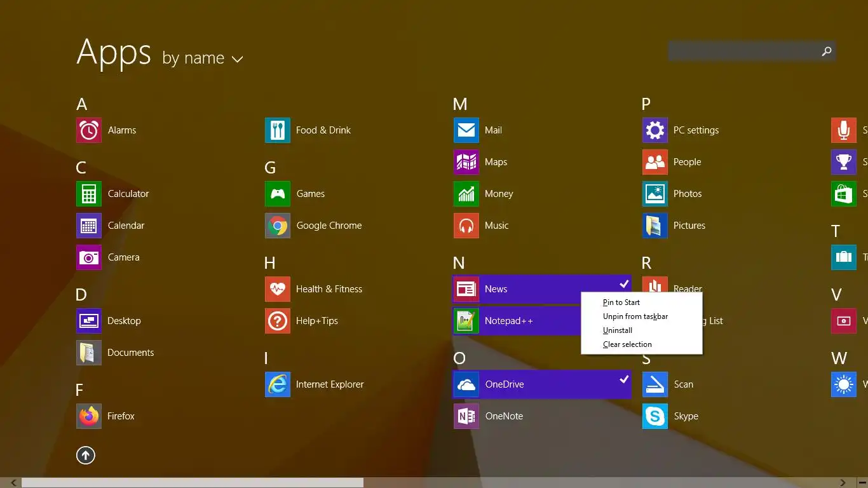The height and width of the screenshot is (488, 868).
Task: Open the Games controller icon
Action: [x=278, y=194]
